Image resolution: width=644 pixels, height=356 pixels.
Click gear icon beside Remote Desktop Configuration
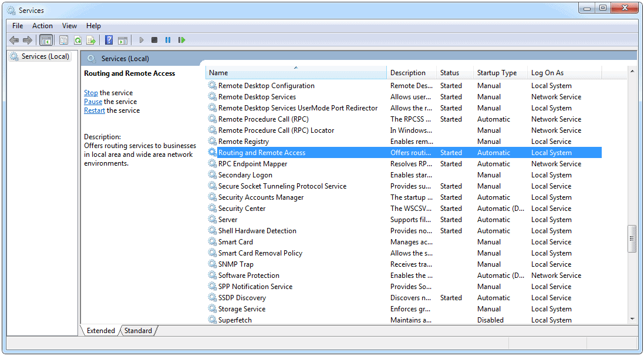tap(212, 86)
